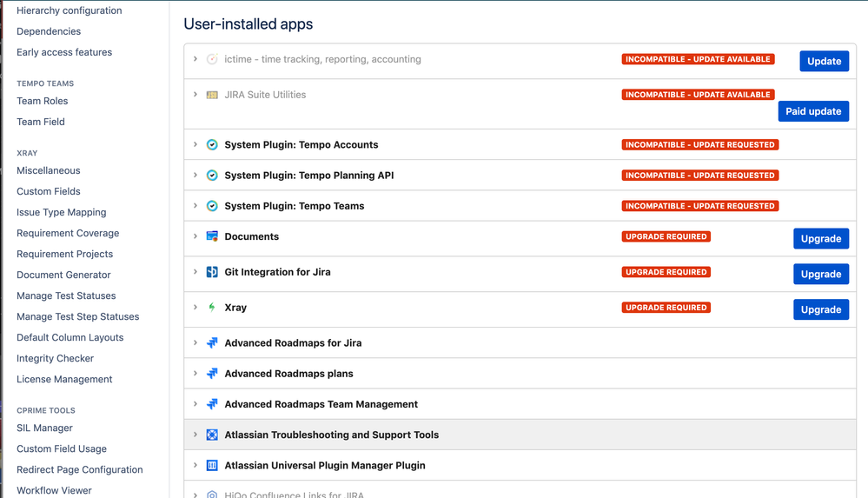
Task: Open Manage Test Step Statuses
Action: 77,317
